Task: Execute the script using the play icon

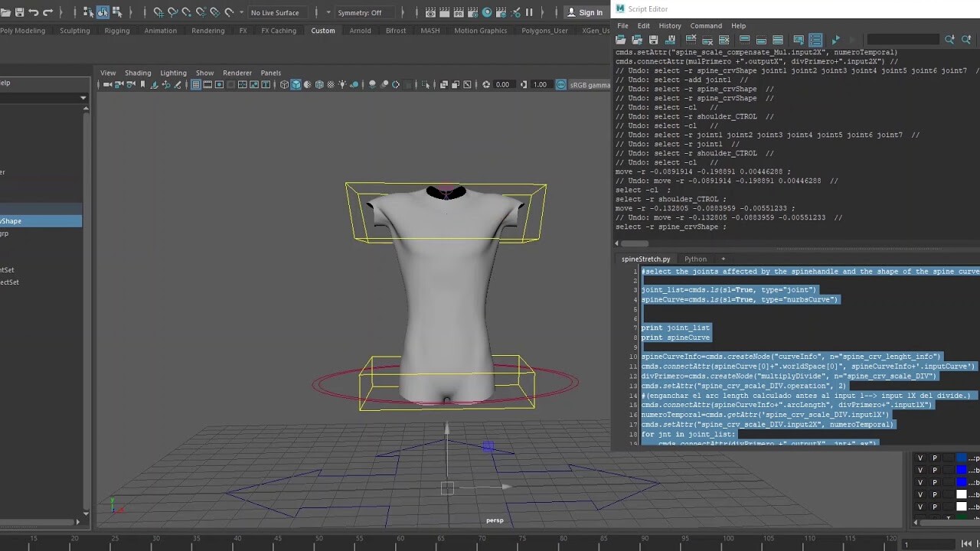Action: [x=836, y=39]
